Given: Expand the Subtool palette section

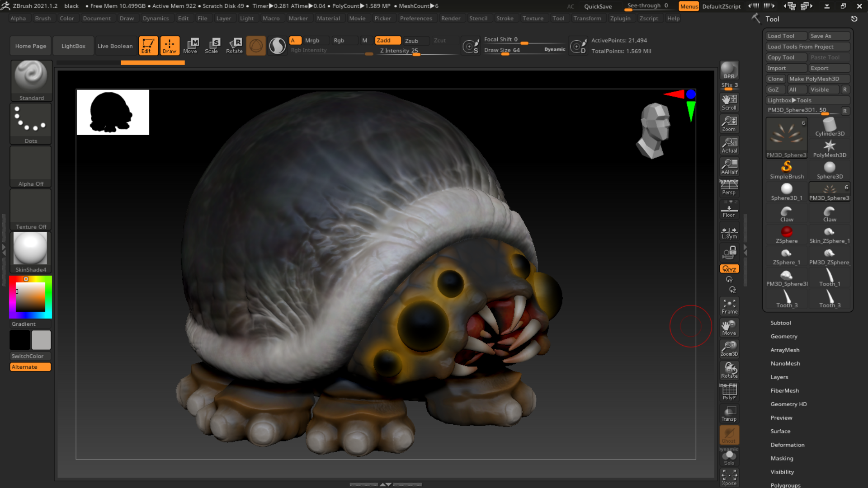Looking at the screenshot, I should tap(780, 323).
